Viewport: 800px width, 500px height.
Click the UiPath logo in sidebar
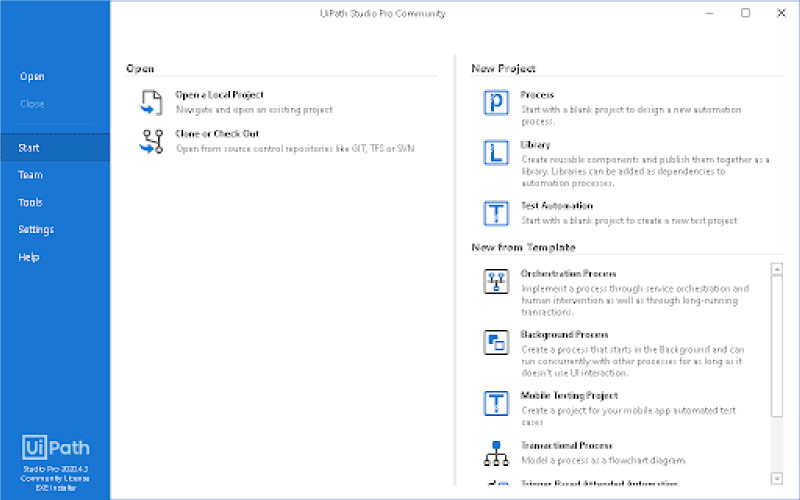pyautogui.click(x=56, y=447)
